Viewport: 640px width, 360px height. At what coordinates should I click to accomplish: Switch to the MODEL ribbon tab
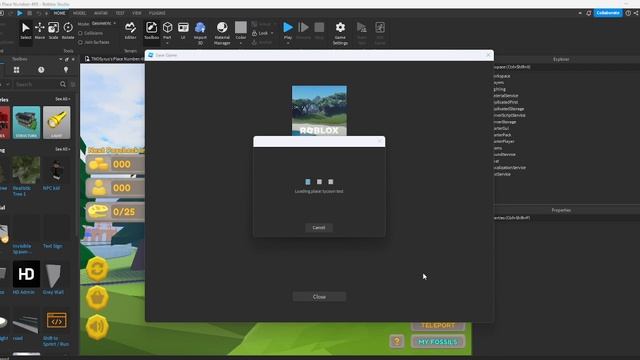coord(80,13)
